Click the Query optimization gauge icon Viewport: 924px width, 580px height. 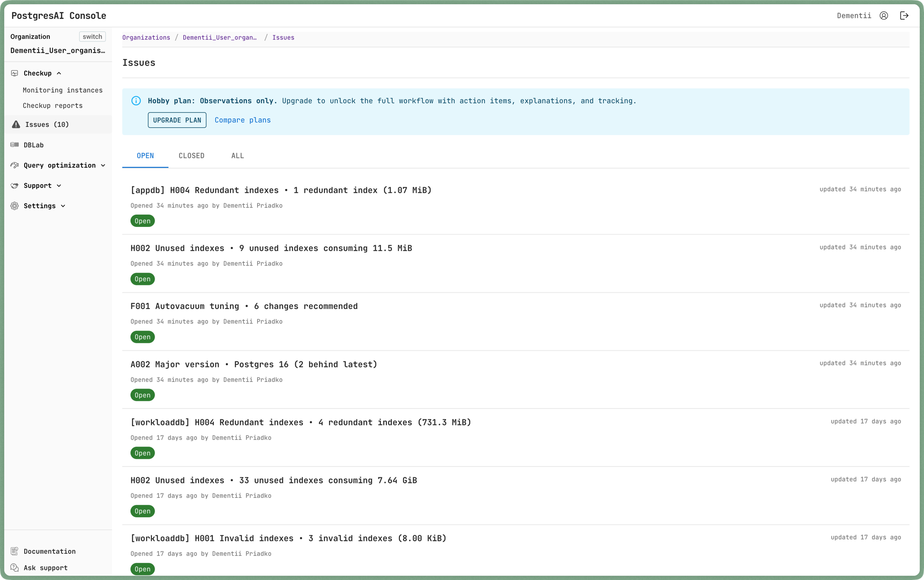[14, 165]
